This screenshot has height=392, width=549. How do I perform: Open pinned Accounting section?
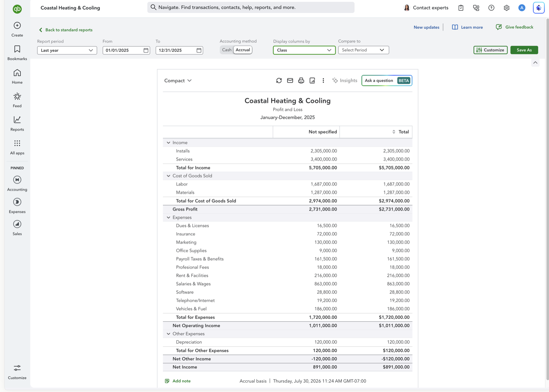coord(17,183)
